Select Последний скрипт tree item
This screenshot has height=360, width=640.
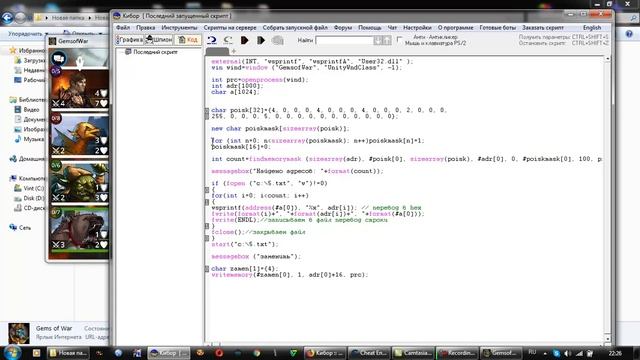coord(155,52)
